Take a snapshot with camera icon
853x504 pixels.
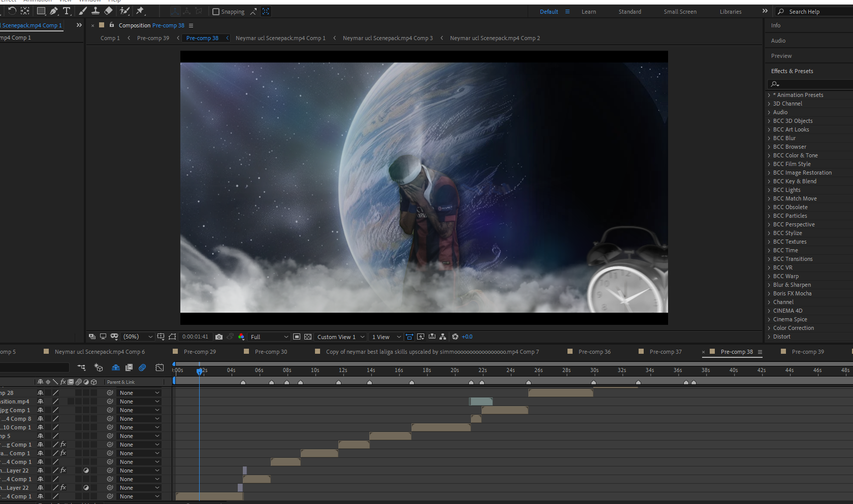coord(219,337)
